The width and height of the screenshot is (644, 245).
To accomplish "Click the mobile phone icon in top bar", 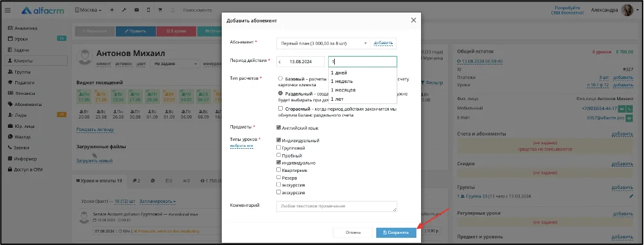I will [x=149, y=10].
